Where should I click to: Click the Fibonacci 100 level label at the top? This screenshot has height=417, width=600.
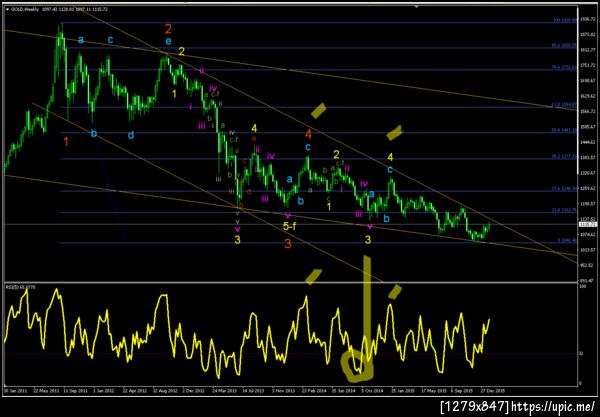(564, 20)
